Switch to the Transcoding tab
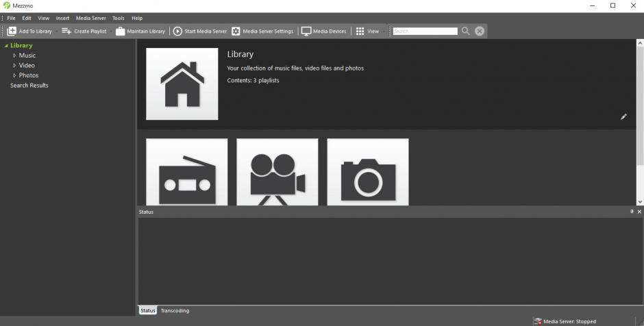 175,311
